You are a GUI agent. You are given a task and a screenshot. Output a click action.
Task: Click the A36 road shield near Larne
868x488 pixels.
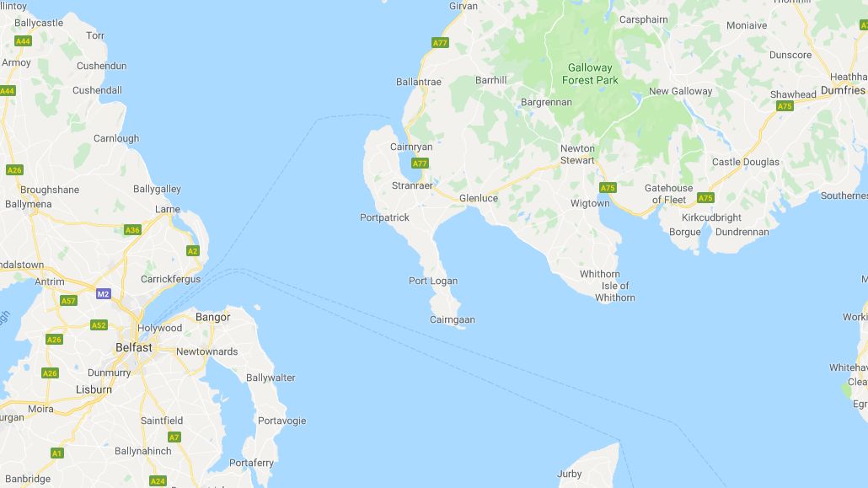132,230
